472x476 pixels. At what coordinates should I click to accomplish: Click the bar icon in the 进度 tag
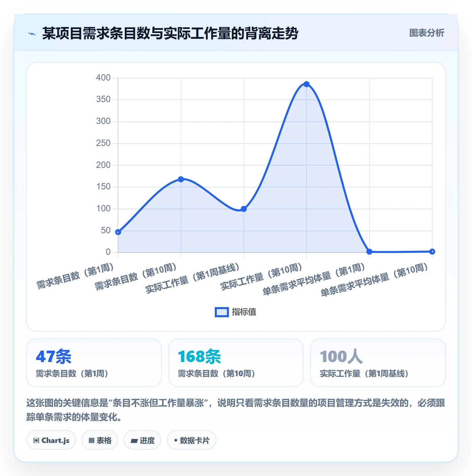pos(134,441)
